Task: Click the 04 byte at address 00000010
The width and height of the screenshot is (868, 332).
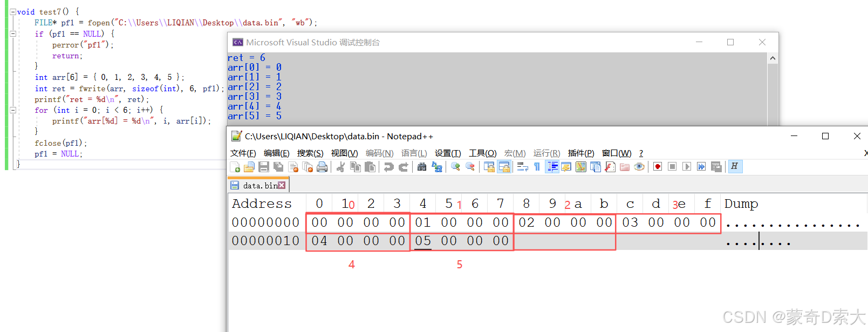Action: coord(319,241)
